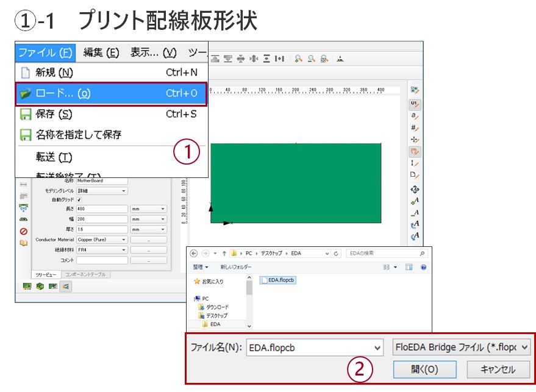This screenshot has height=392, width=536.
Task: Click the distribute vertically toolbar icon
Action: point(266,59)
